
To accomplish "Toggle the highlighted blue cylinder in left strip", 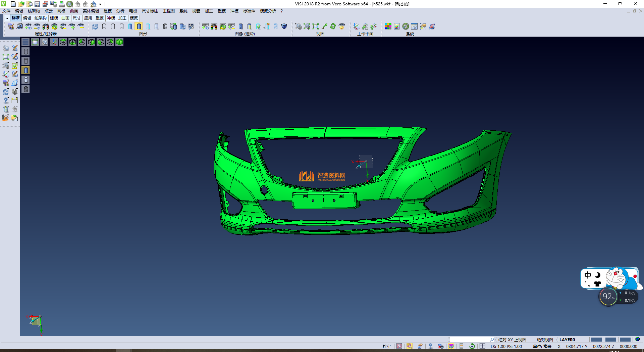I will (x=26, y=70).
